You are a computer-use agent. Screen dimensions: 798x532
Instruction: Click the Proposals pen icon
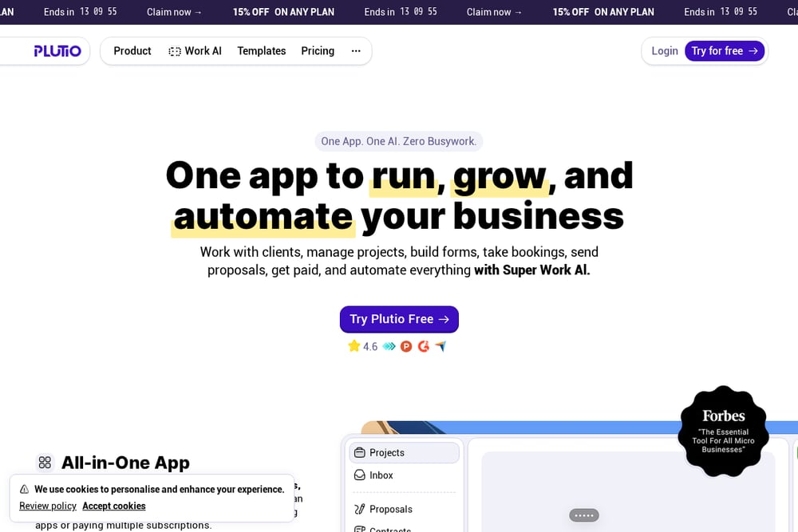(x=360, y=509)
